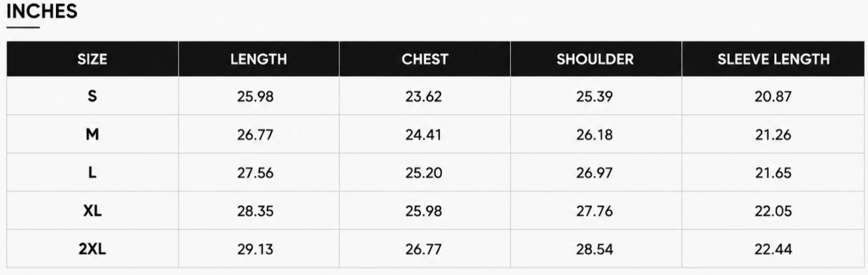Select the SHOULDER column header
The image size is (868, 275).
(595, 59)
